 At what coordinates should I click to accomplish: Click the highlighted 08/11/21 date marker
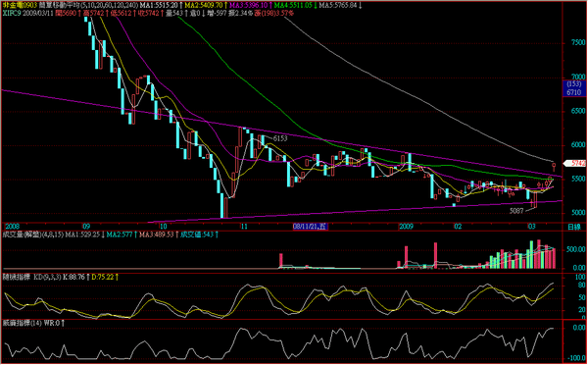(x=310, y=227)
